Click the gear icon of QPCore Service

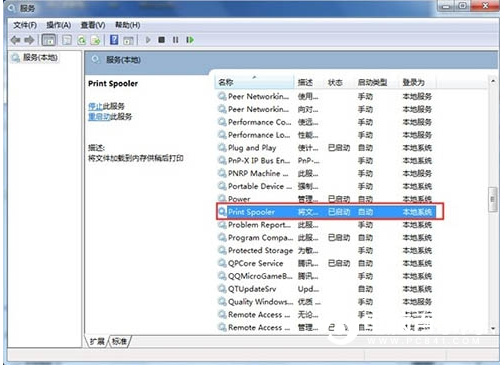pos(222,263)
